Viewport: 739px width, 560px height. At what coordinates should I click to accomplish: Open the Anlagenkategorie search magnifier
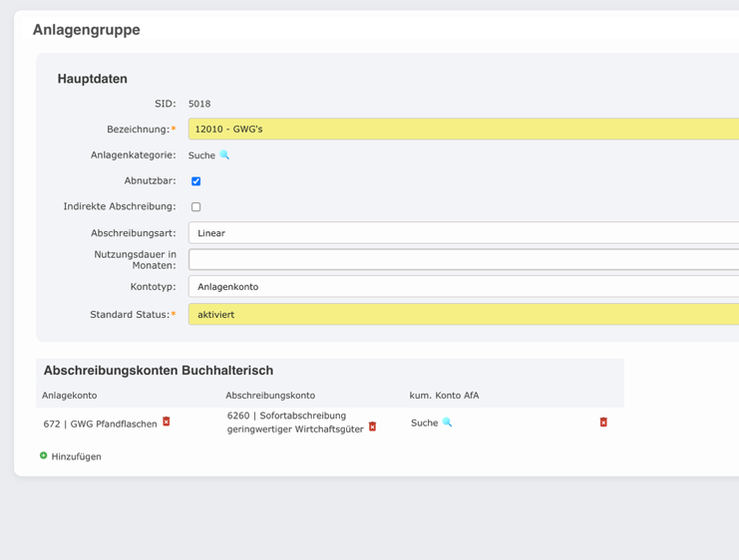point(224,154)
